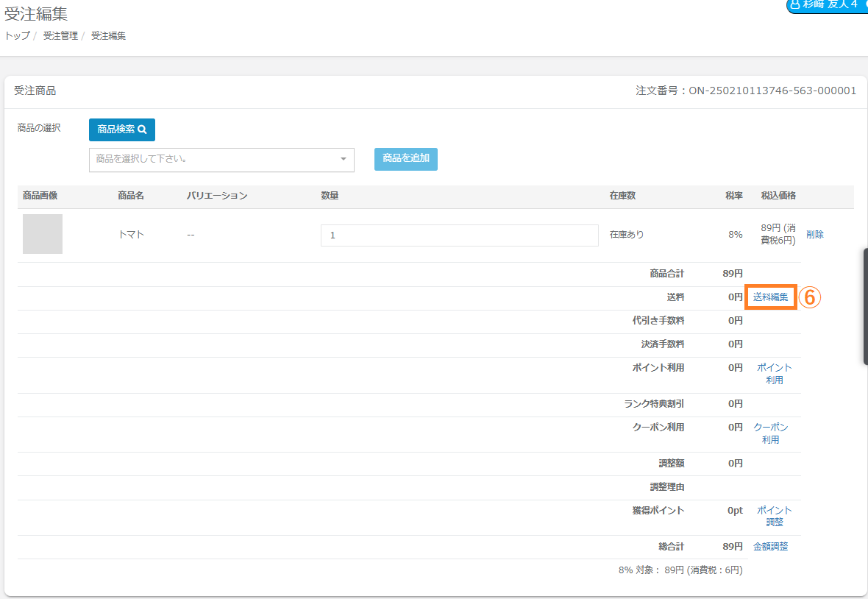Focus the quantity input field
The height and width of the screenshot is (599, 868).
[459, 235]
